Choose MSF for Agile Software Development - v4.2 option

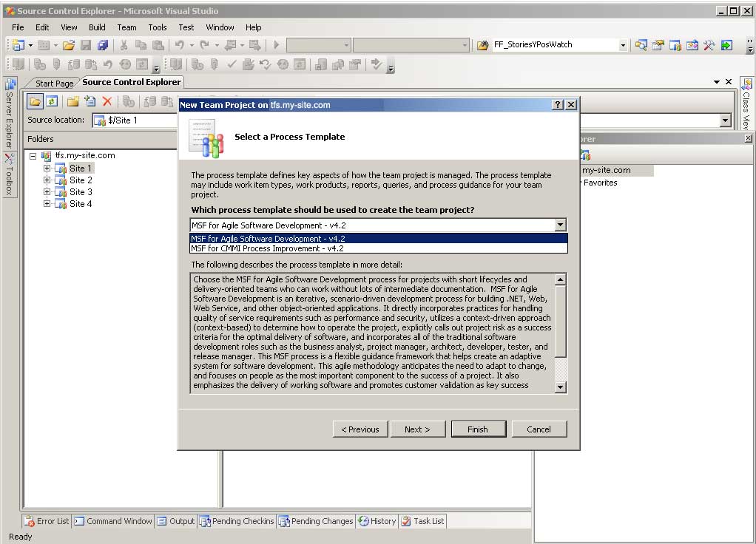(x=379, y=239)
